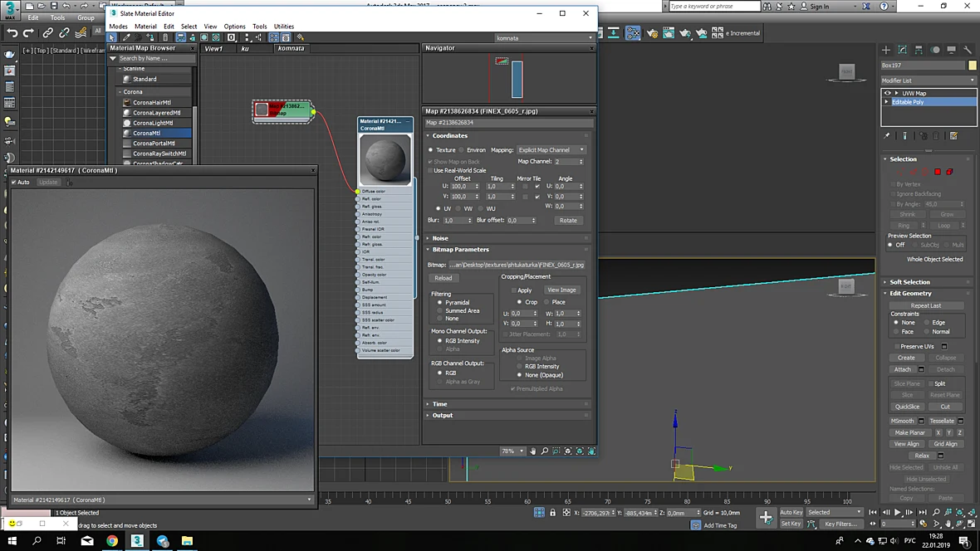Open Chrome from the Windows taskbar

(112, 541)
